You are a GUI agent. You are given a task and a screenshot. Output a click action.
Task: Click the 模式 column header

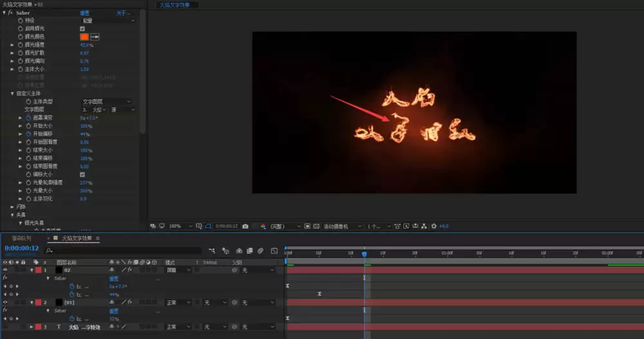tap(170, 262)
